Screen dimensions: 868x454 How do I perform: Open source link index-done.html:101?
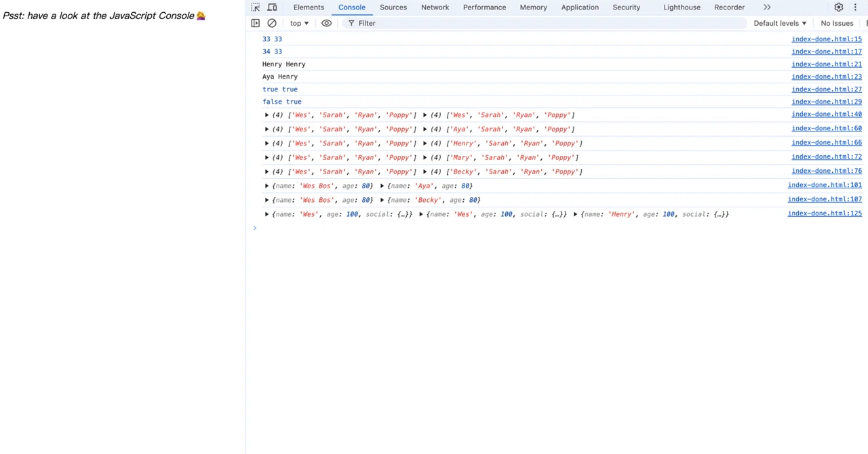825,186
